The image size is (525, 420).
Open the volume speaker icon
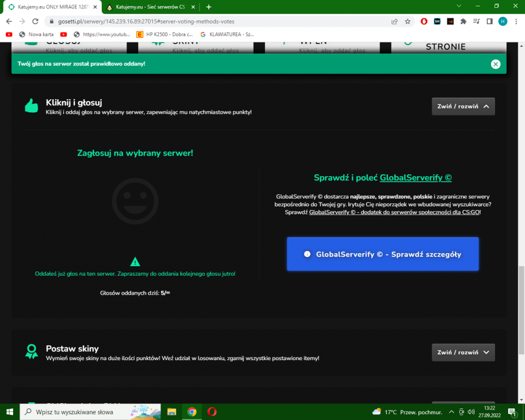tap(471, 412)
